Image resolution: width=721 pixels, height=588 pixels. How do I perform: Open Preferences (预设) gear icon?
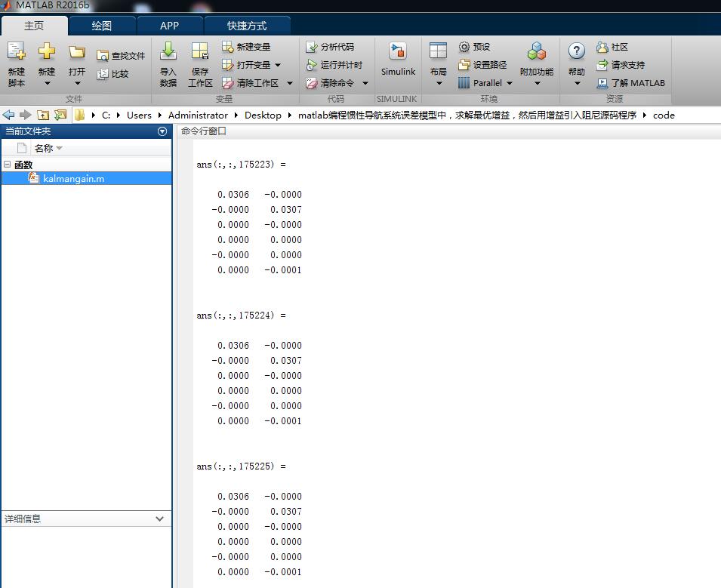click(x=464, y=47)
